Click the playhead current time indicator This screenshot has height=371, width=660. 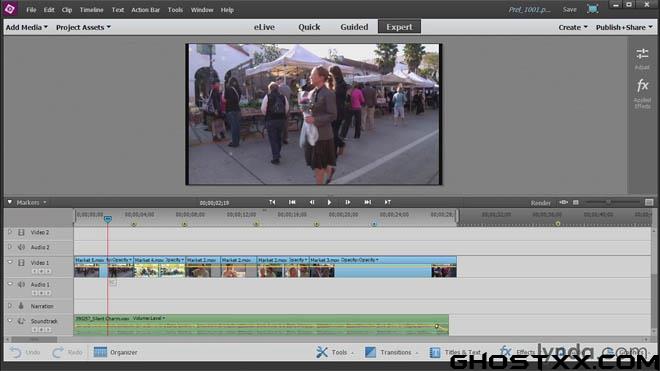pyautogui.click(x=108, y=219)
